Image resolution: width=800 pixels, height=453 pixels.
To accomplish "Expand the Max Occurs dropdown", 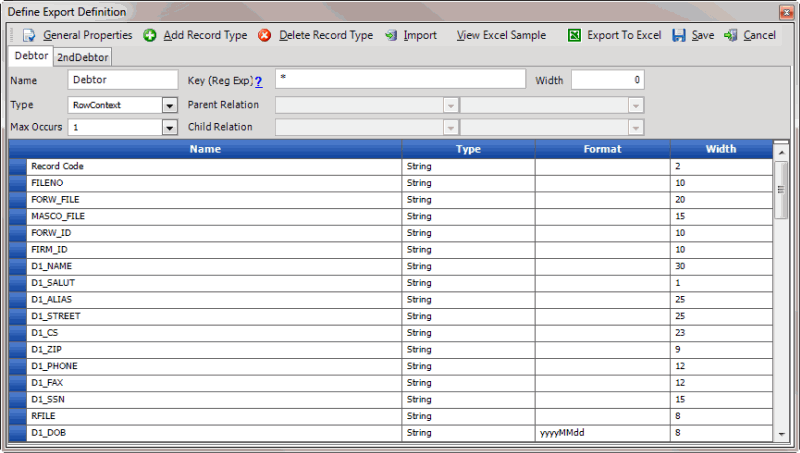I will (168, 128).
